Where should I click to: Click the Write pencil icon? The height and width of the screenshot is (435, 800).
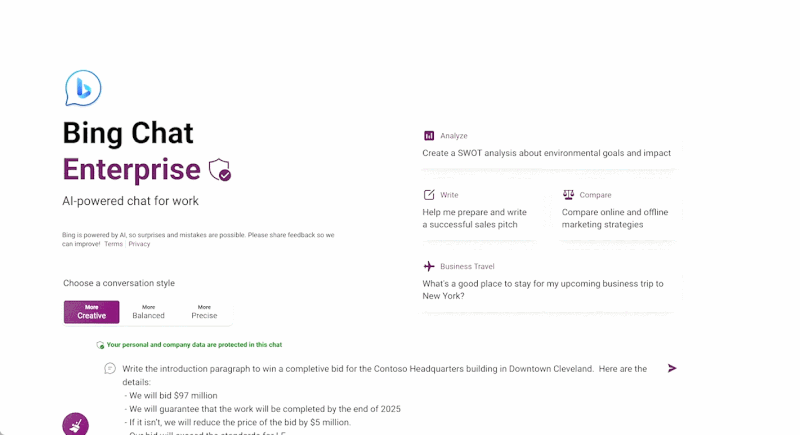(x=429, y=195)
